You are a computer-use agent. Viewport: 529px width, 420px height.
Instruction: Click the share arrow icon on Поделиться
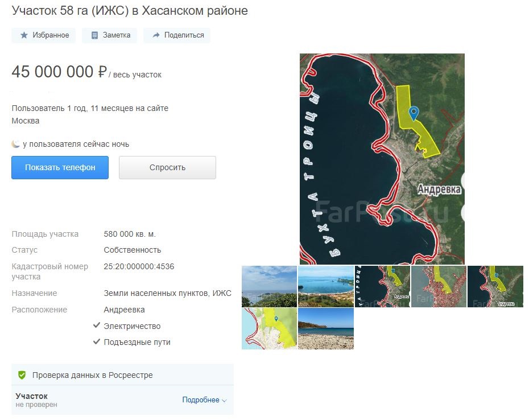(x=156, y=35)
